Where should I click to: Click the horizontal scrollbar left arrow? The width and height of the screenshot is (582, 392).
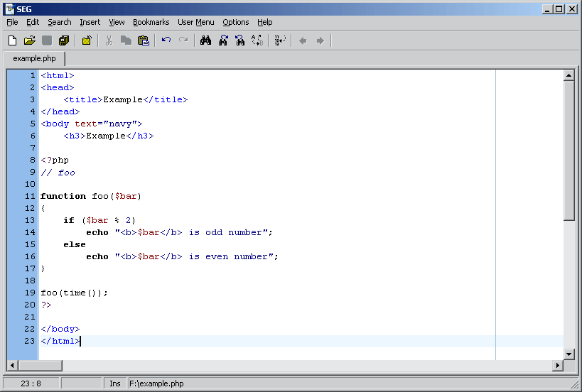click(x=12, y=365)
